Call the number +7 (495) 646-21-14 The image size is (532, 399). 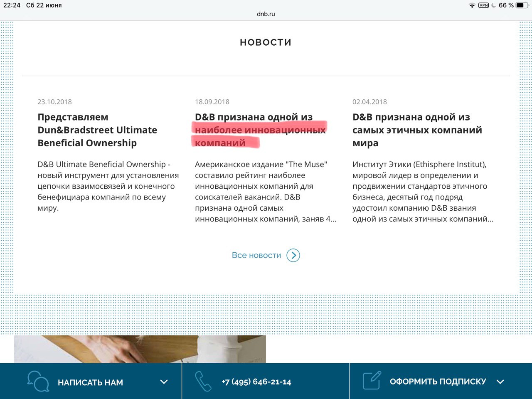point(256,382)
